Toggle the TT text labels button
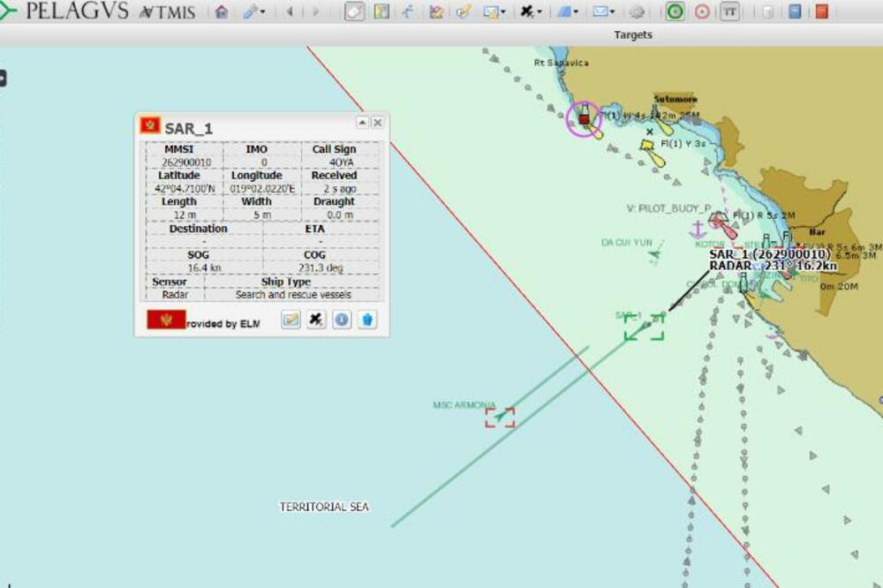The image size is (883, 588). click(729, 11)
